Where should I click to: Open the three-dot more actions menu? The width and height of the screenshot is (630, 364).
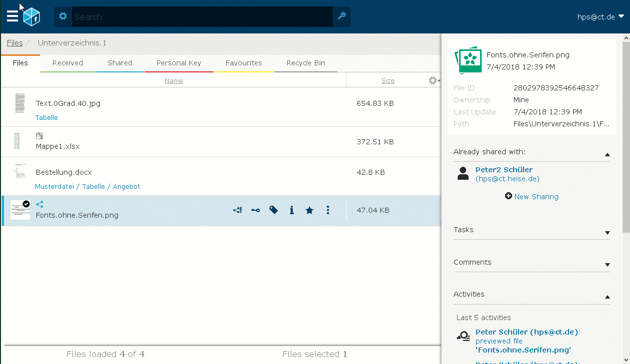pyautogui.click(x=328, y=210)
